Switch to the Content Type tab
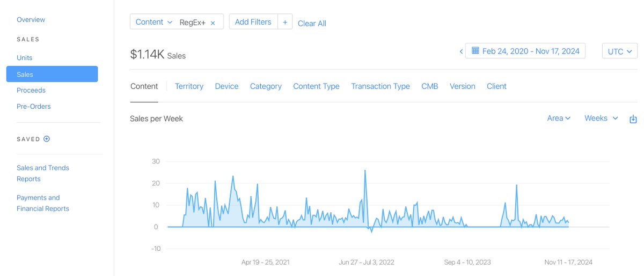Image resolution: width=644 pixels, height=276 pixels. coord(316,86)
